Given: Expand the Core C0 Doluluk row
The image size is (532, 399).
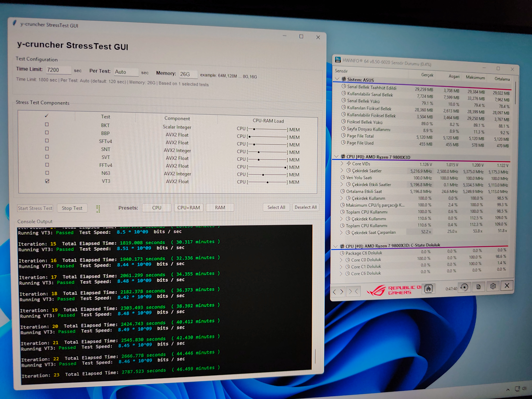Looking at the screenshot, I should [341, 260].
